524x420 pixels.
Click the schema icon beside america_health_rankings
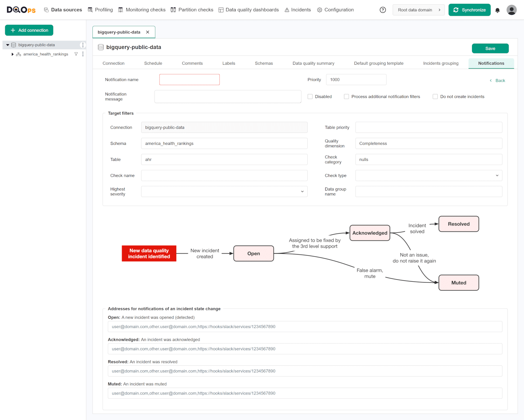tap(18, 54)
